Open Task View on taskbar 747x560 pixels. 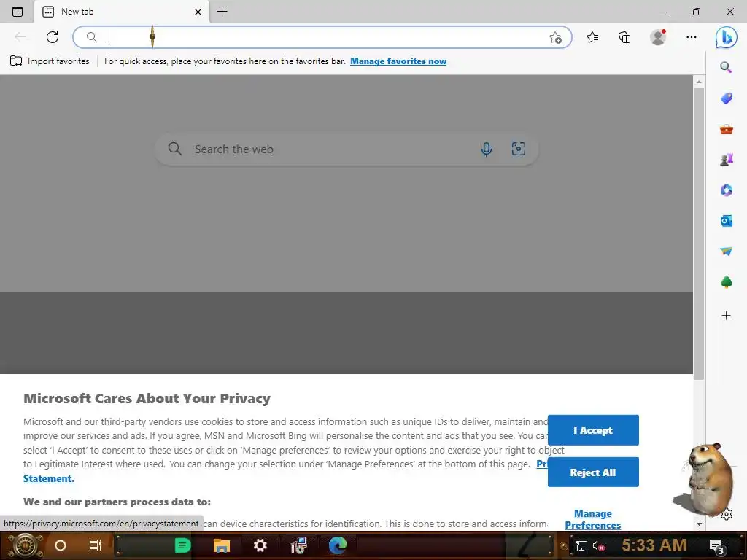click(x=96, y=545)
